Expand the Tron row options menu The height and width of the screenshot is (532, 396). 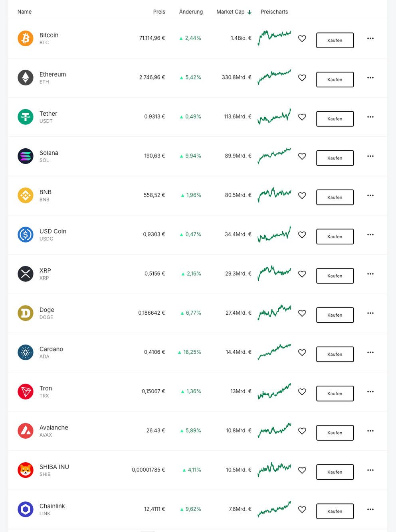(370, 392)
